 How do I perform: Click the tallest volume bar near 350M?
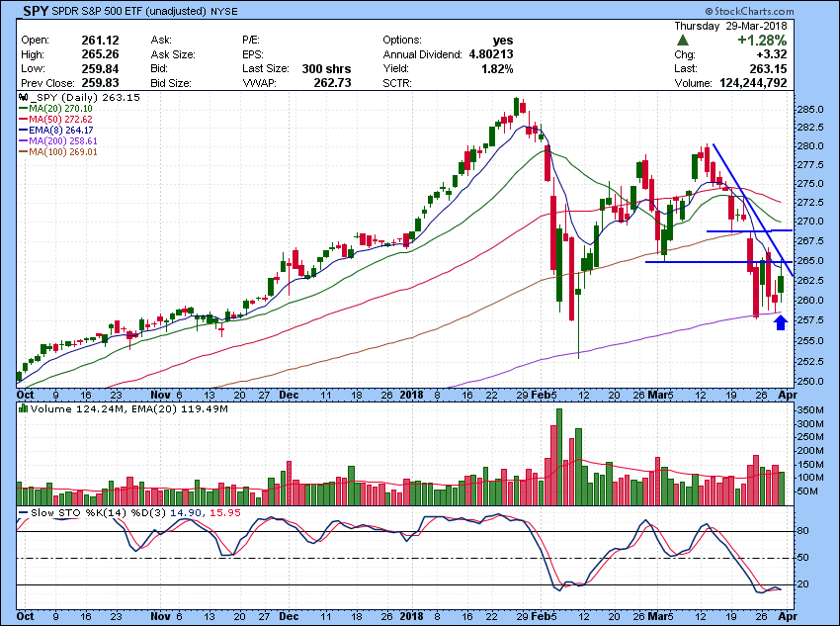559,457
